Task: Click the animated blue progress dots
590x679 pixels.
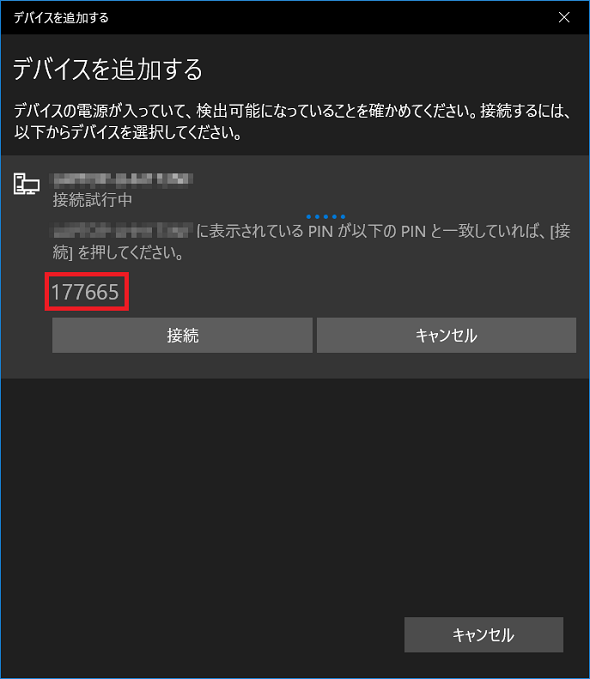Action: (325, 217)
